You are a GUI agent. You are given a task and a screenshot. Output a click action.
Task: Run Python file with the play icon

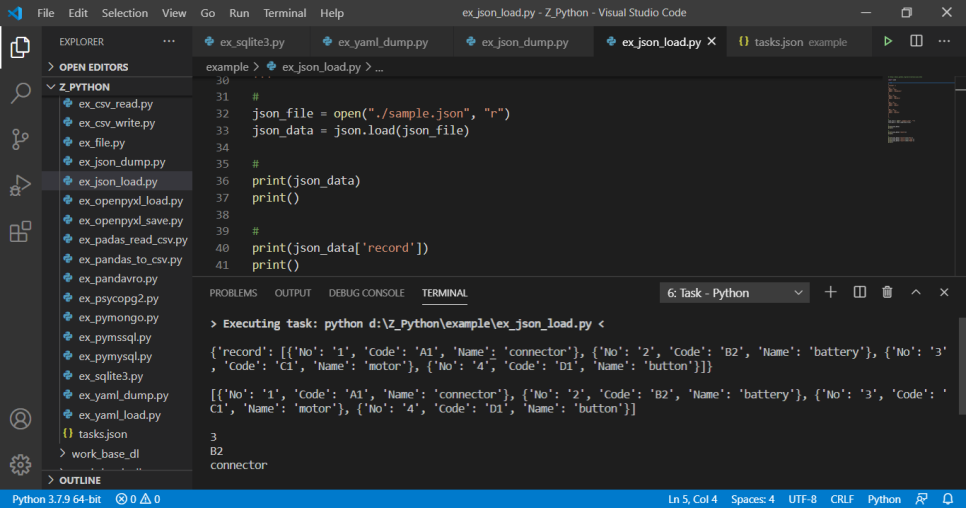888,41
